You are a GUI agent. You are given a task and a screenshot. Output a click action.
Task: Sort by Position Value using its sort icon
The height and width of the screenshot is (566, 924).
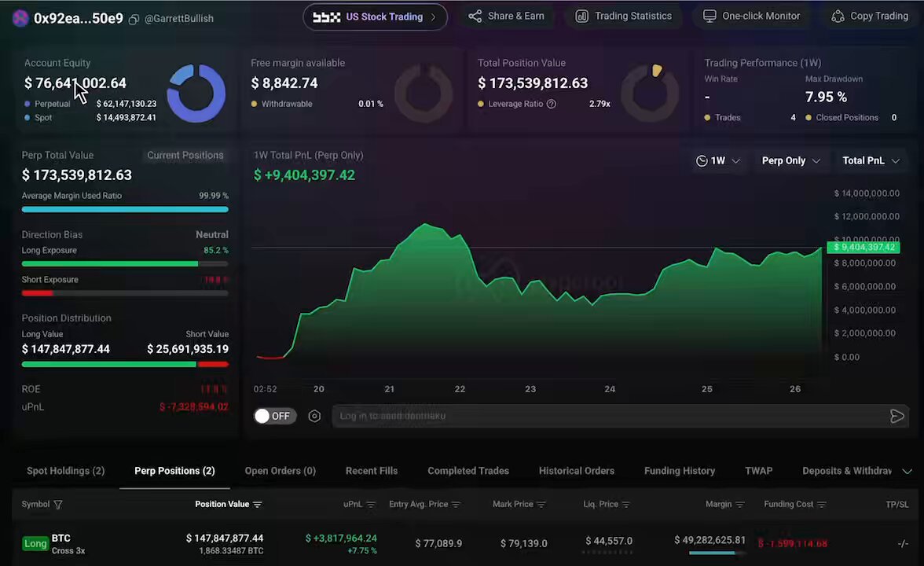tap(258, 505)
